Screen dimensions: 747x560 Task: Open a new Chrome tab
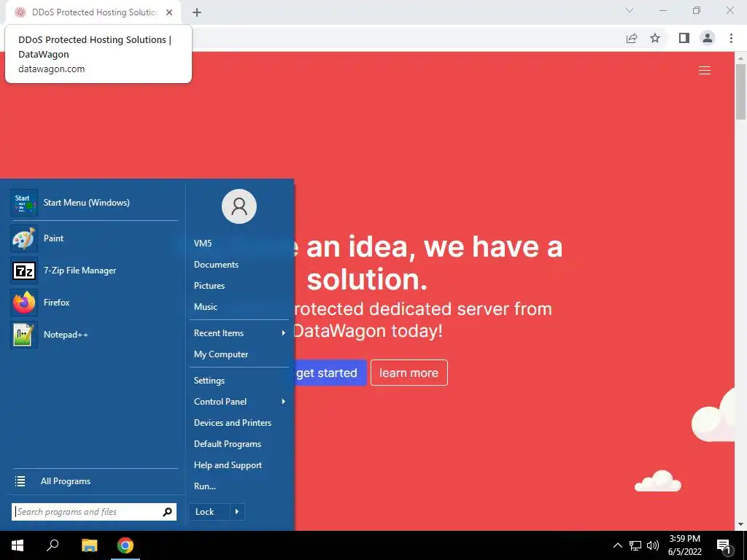point(197,12)
